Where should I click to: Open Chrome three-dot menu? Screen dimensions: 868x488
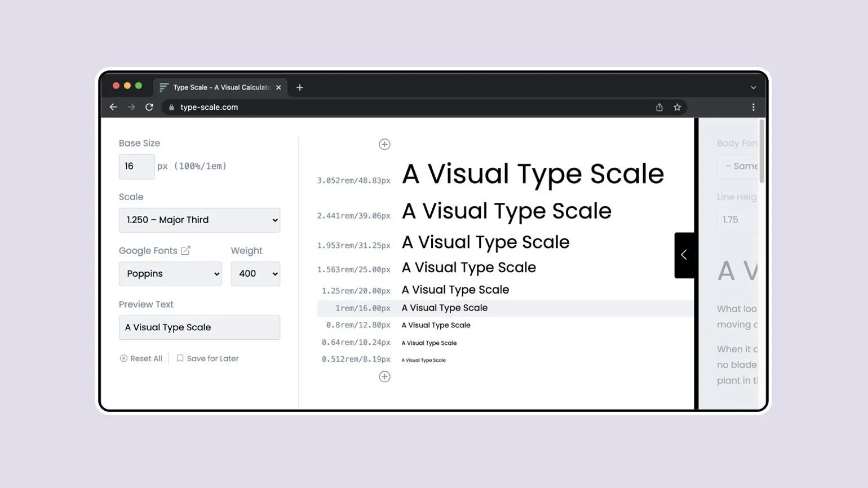[753, 107]
